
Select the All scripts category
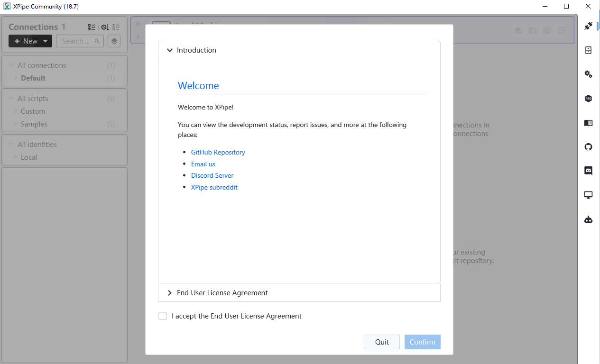coord(65,99)
